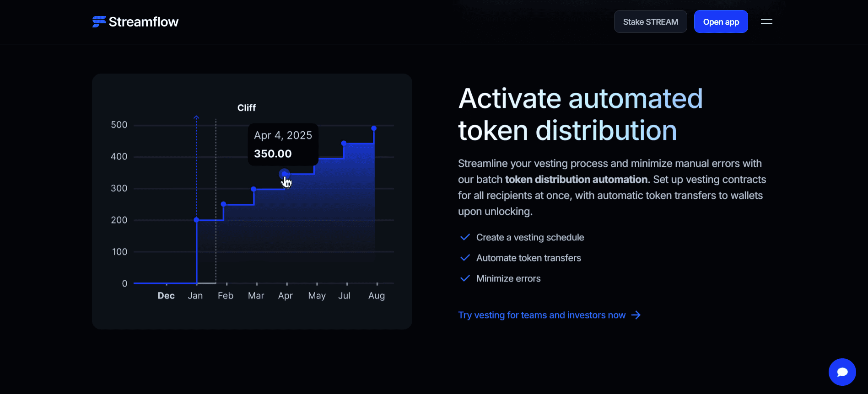Select the chart data point at 200
Screen dimensions: 868x394
(x=196, y=220)
